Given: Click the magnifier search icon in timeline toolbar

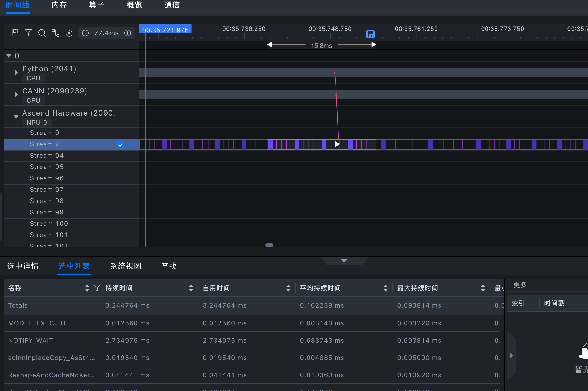Looking at the screenshot, I should point(42,33).
